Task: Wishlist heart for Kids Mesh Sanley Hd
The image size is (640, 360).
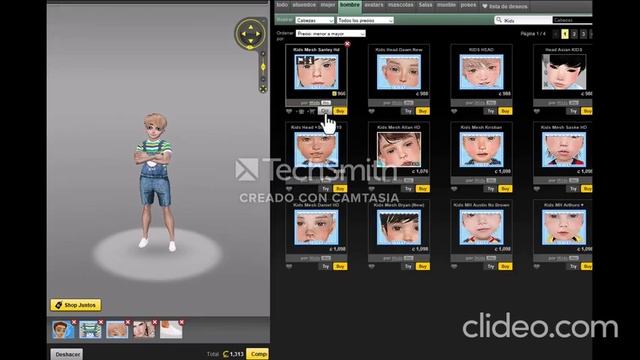Action: point(289,111)
